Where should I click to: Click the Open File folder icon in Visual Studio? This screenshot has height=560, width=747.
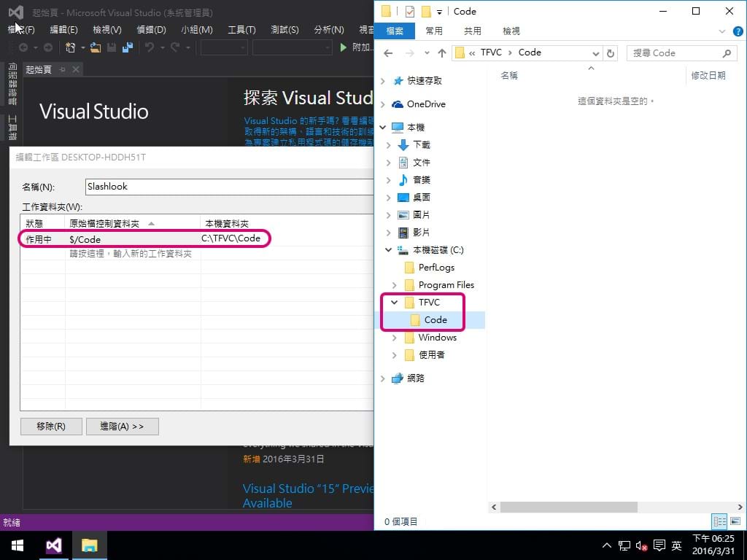(x=96, y=47)
